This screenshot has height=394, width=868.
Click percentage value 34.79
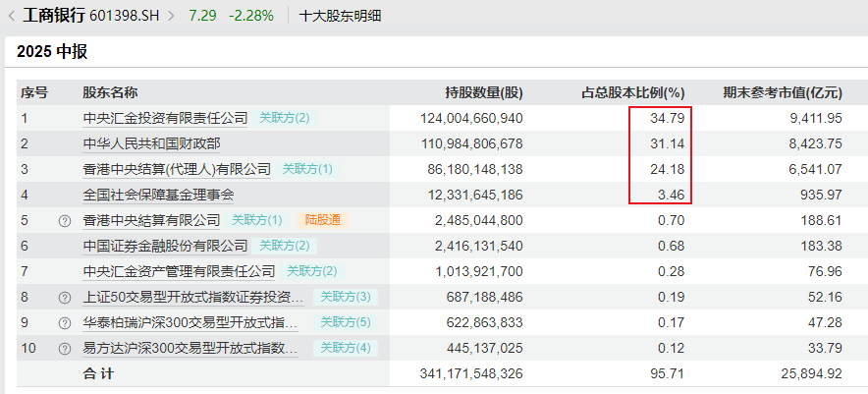click(x=668, y=118)
